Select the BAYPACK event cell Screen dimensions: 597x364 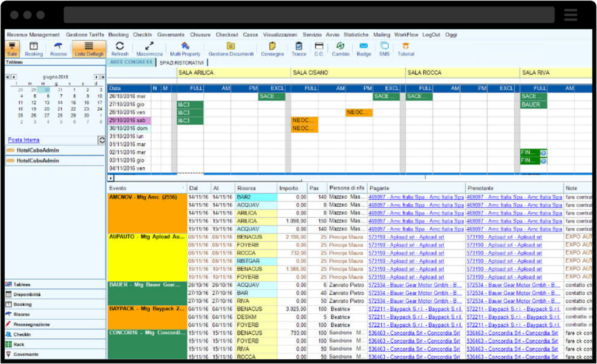tap(148, 317)
